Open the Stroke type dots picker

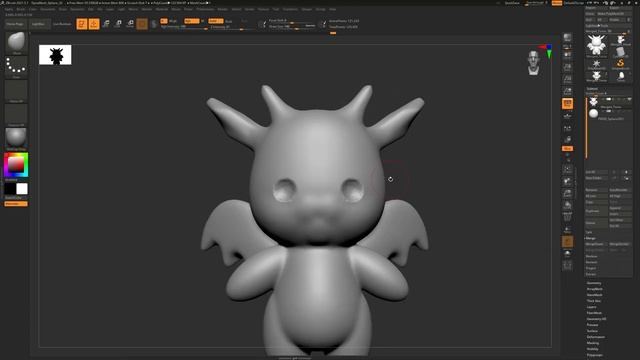[16, 67]
